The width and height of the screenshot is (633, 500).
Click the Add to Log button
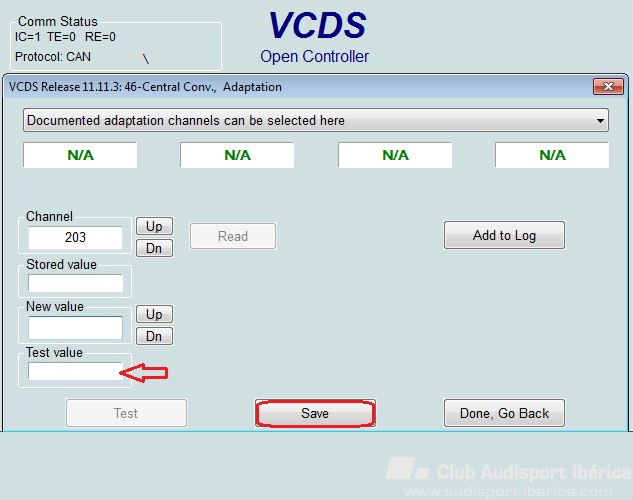coord(504,235)
